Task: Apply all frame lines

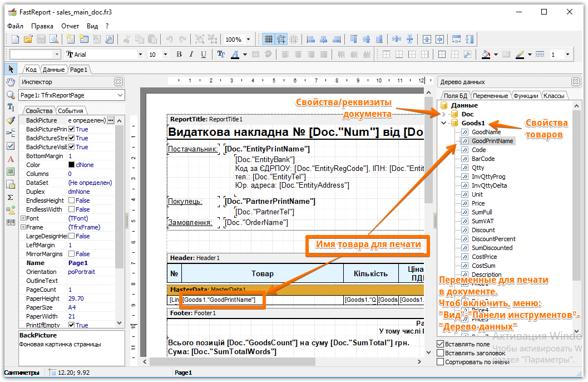Action: point(442,55)
